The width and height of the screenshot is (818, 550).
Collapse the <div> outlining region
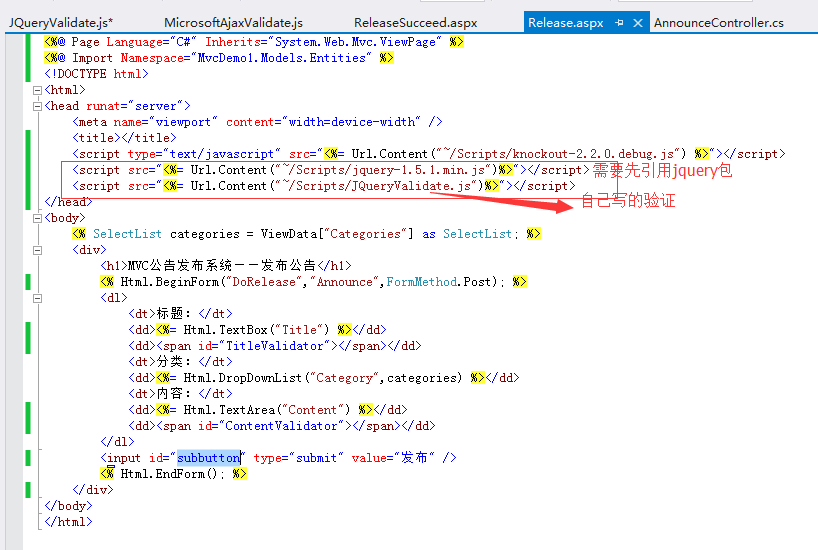point(37,250)
